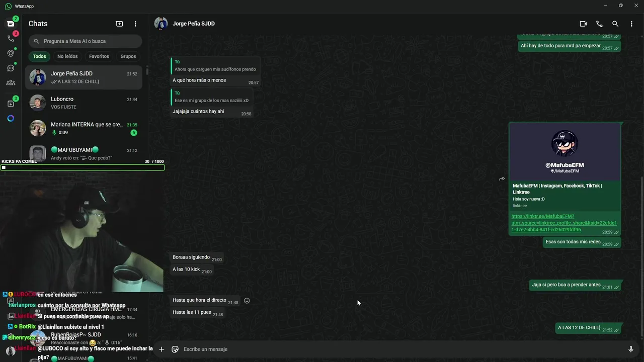Screen dimensions: 644x362
Task: Open the linktr.ee/MafubaEFM link
Action: click(563, 223)
